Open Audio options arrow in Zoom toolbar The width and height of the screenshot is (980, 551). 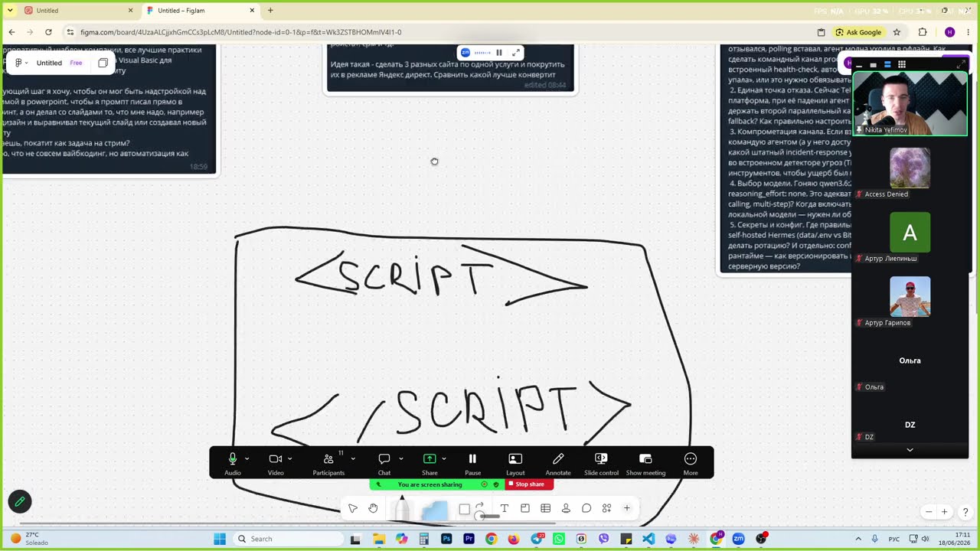(x=247, y=459)
